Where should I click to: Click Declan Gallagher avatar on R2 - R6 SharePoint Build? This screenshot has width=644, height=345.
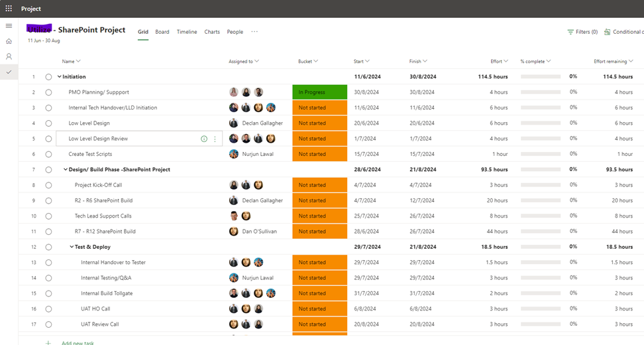(x=233, y=200)
